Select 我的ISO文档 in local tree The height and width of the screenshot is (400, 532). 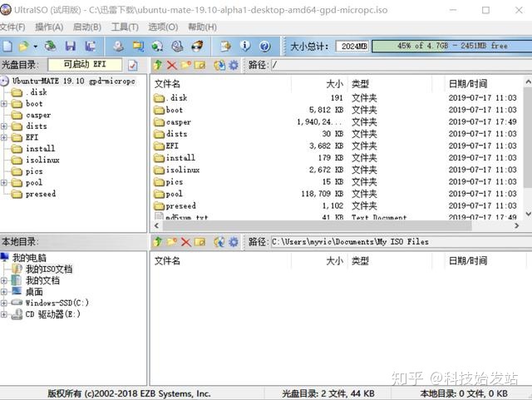click(x=49, y=269)
